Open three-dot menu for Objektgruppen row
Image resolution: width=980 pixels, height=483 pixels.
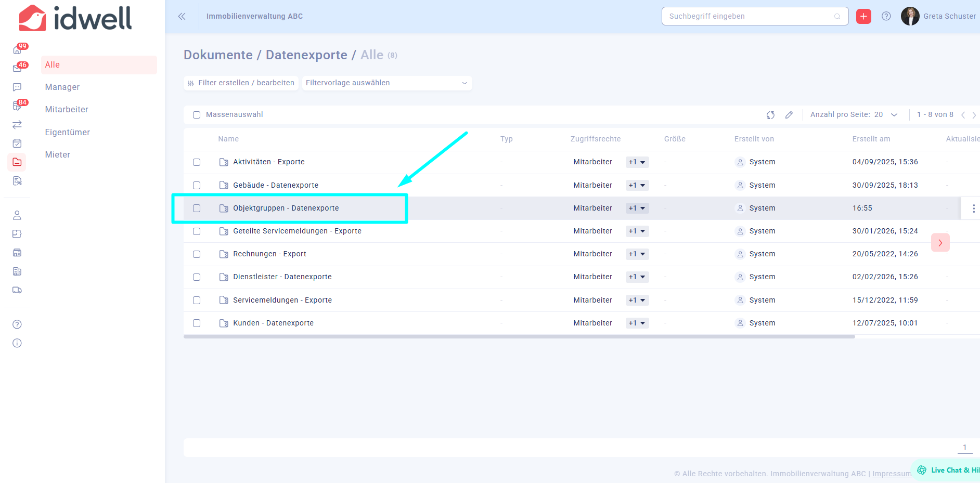point(973,208)
